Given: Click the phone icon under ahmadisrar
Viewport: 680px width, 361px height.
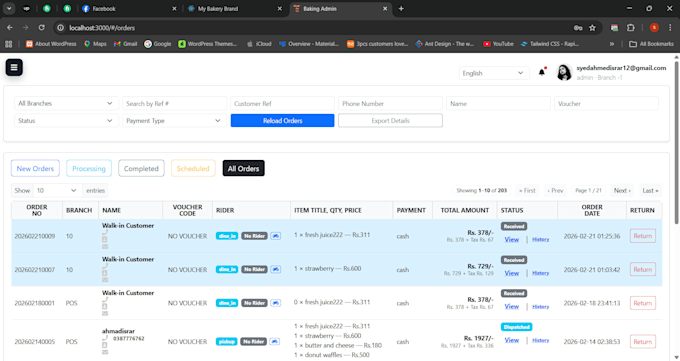Looking at the screenshot, I should coord(105,338).
